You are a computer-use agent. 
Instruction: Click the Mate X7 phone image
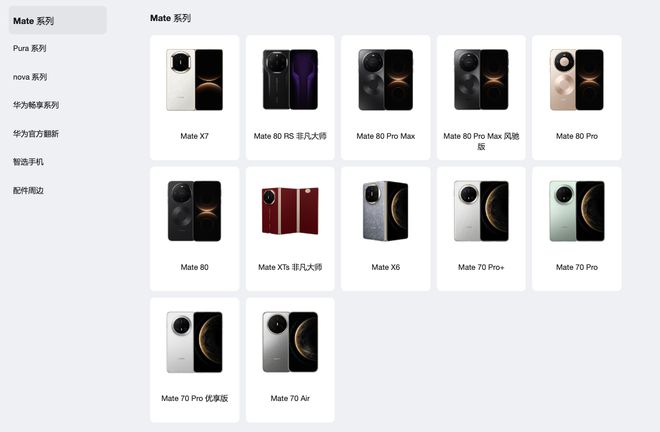click(194, 80)
